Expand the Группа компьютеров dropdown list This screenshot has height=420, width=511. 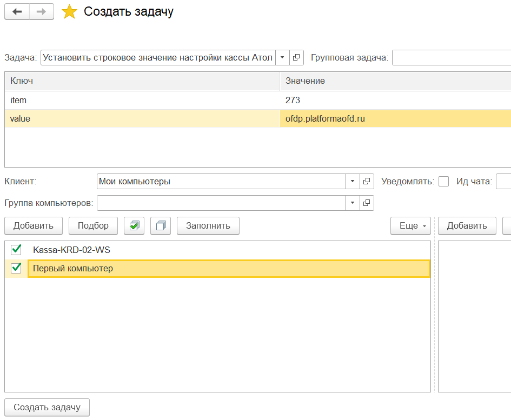[x=353, y=203]
